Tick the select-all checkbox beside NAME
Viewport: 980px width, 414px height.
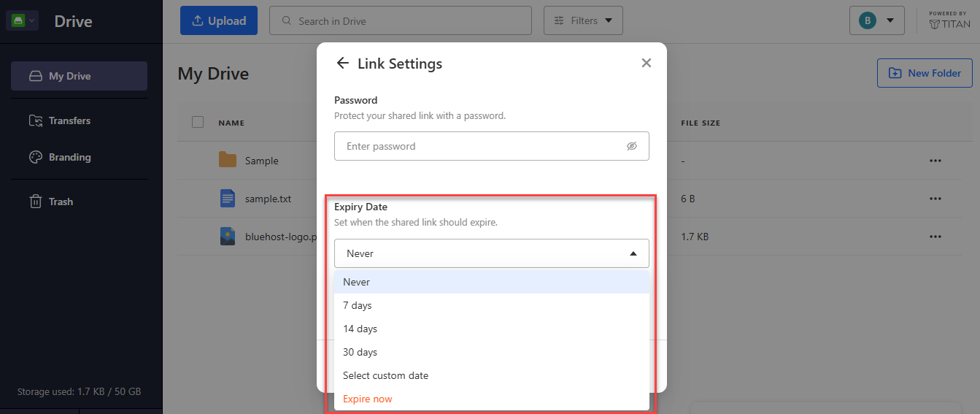click(198, 122)
